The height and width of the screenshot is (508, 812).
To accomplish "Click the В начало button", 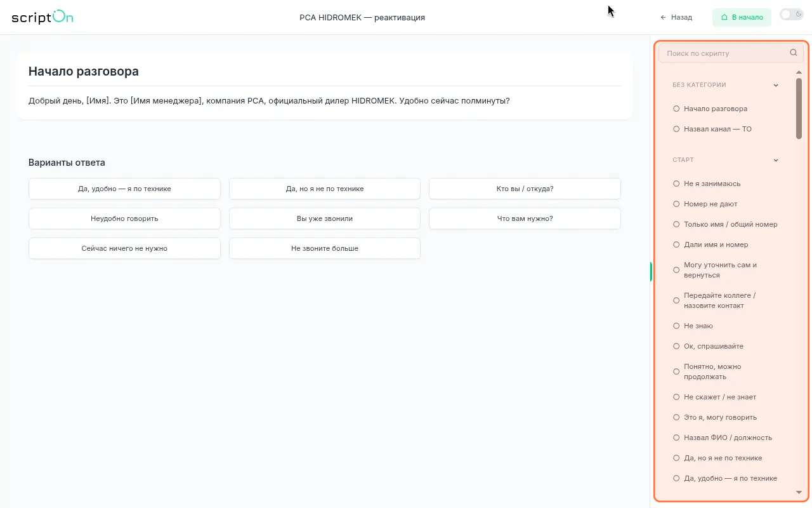I will tap(742, 17).
